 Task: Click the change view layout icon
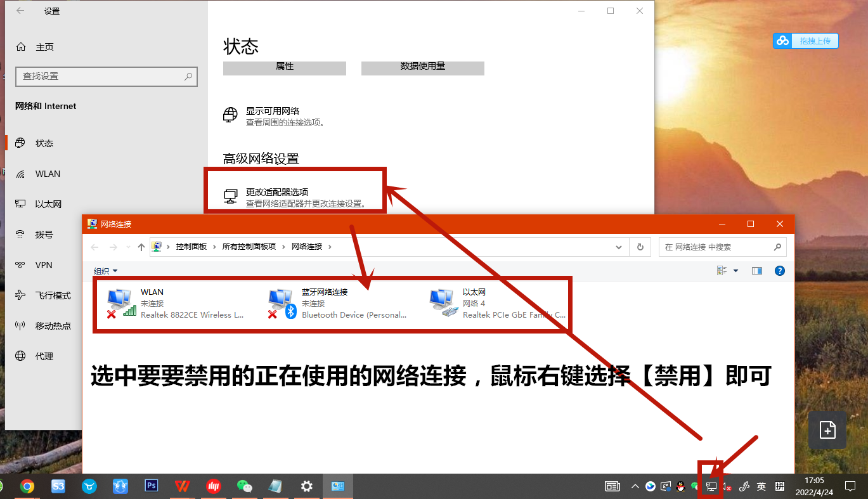(722, 271)
